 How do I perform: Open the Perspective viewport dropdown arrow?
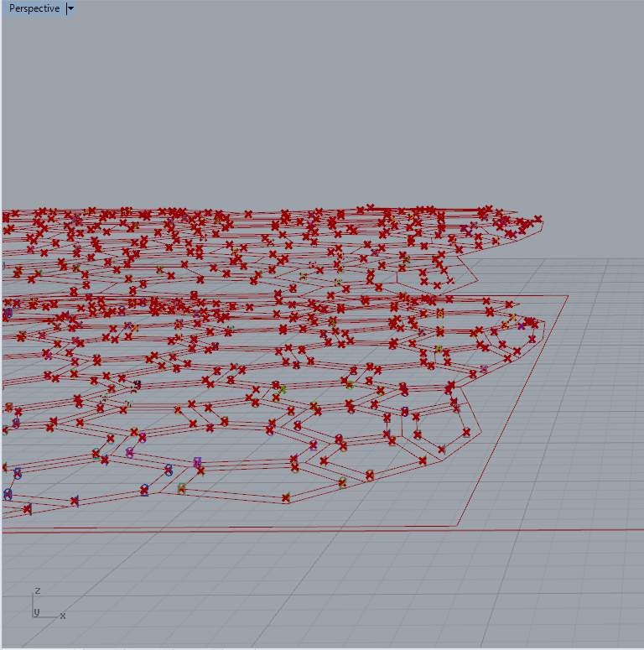pyautogui.click(x=70, y=8)
